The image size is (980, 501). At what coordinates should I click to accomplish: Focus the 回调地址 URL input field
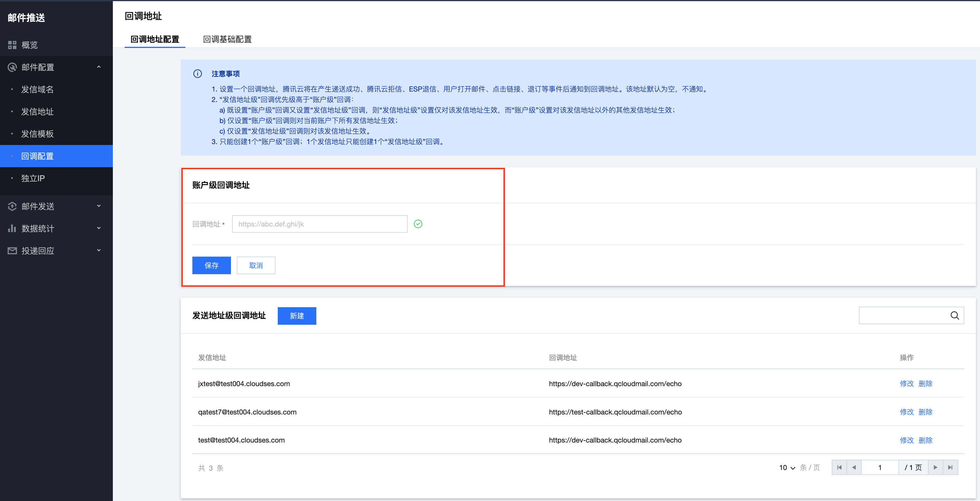(x=320, y=224)
